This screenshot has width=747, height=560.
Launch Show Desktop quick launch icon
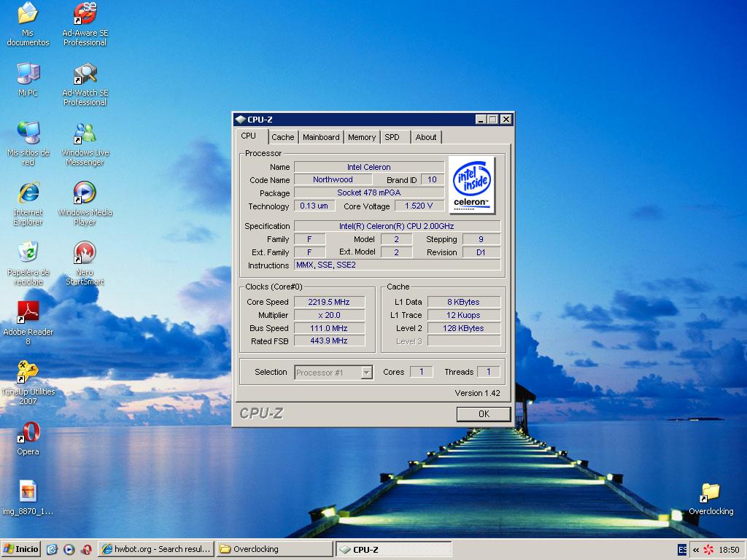pyautogui.click(x=52, y=550)
